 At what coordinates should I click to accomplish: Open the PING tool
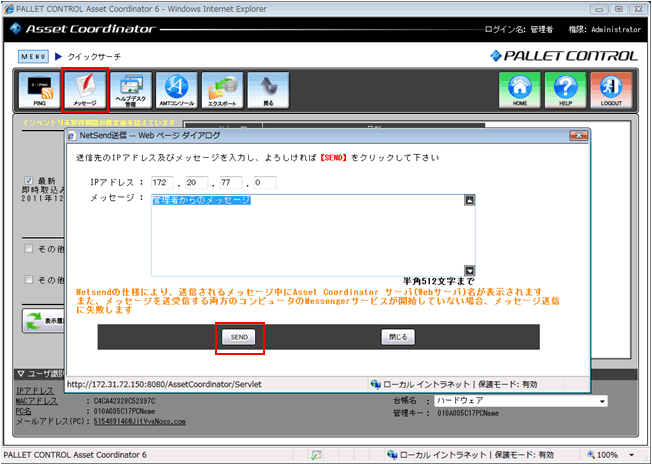pyautogui.click(x=40, y=90)
